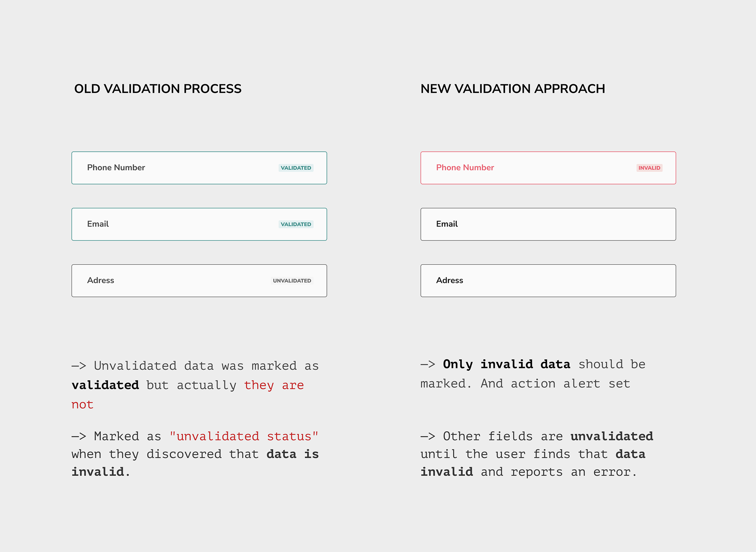The width and height of the screenshot is (756, 552).
Task: Click the OLD VALIDATION PROCESS heading
Action: pos(158,89)
